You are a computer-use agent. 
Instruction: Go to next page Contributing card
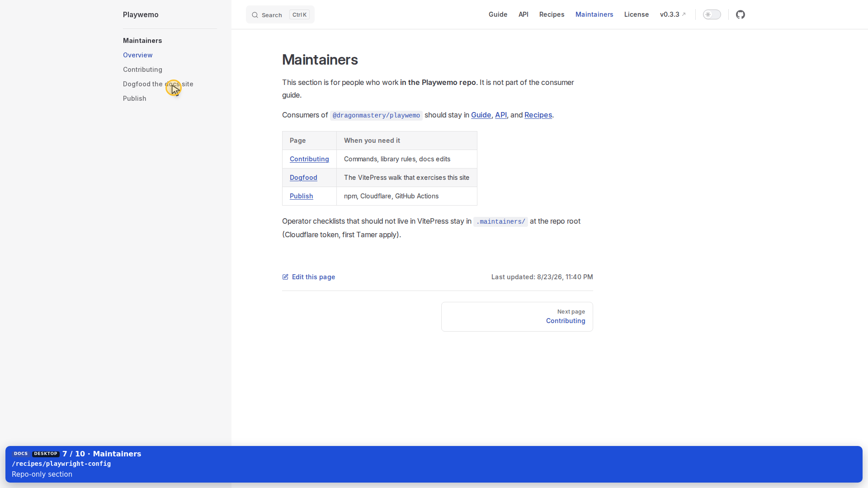[x=517, y=317]
